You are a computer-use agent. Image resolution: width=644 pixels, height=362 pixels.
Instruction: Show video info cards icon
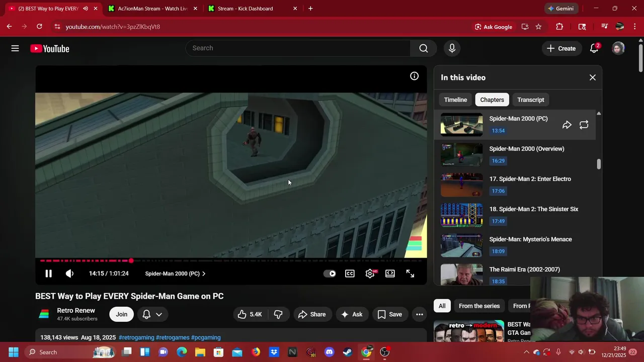(414, 76)
